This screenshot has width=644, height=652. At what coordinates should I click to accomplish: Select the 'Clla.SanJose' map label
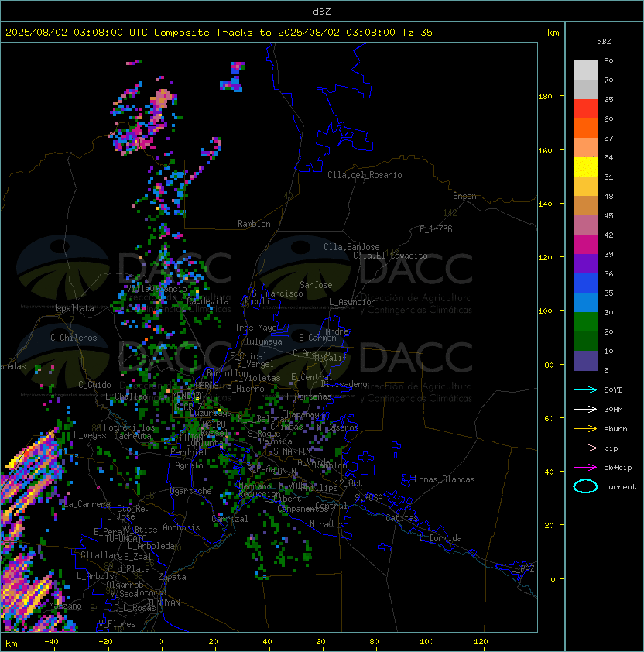coord(351,247)
